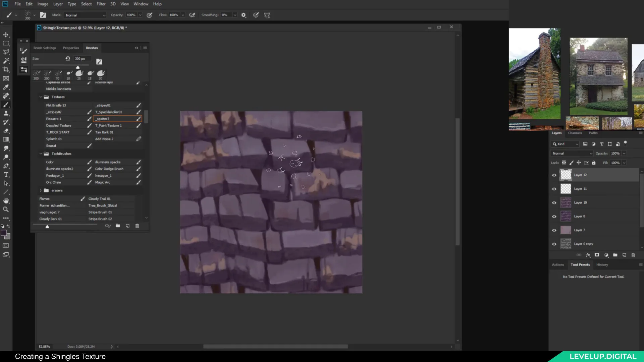Hide Layer 8 visibility eye
This screenshot has height=362, width=644.
point(554,216)
